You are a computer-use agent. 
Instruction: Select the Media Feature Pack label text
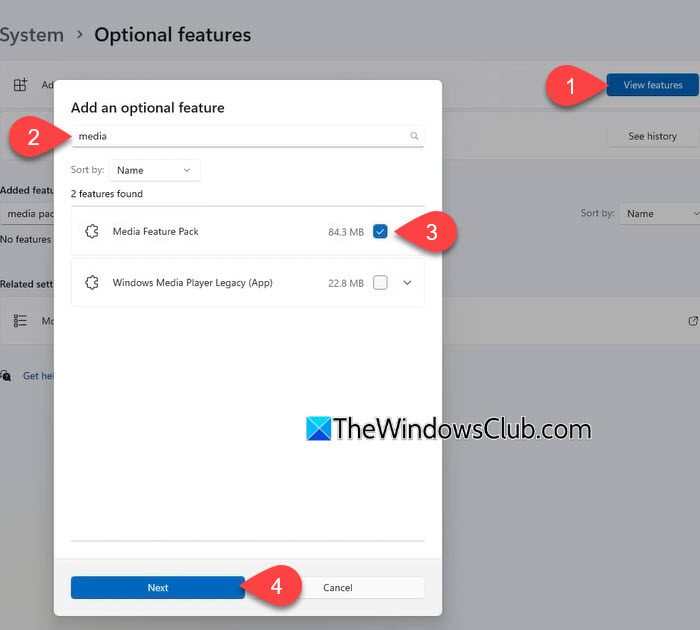(155, 231)
